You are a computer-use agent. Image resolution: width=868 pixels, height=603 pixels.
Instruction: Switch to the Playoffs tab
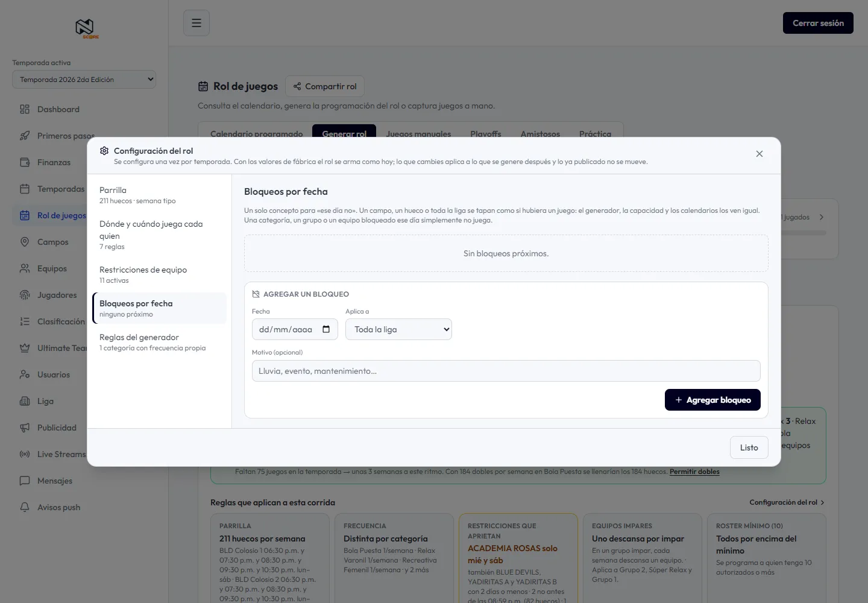pos(486,133)
